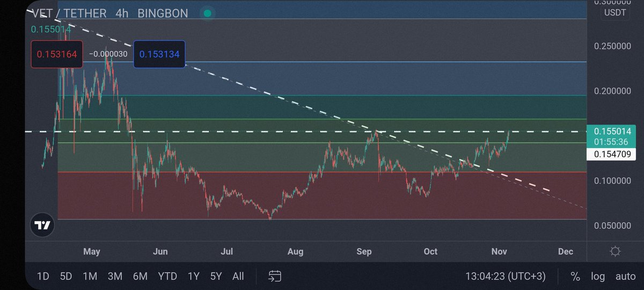Select the 6M time range
This screenshot has width=644, height=290.
140,277
